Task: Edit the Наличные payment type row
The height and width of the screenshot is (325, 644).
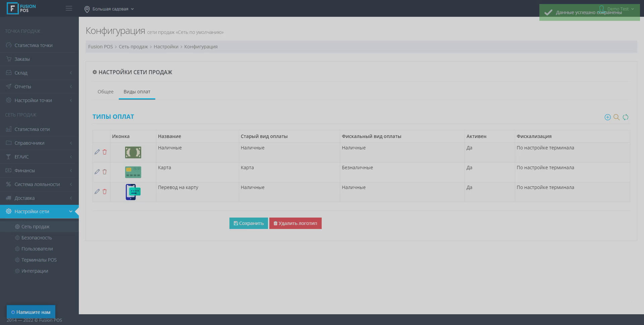Action: 97,152
